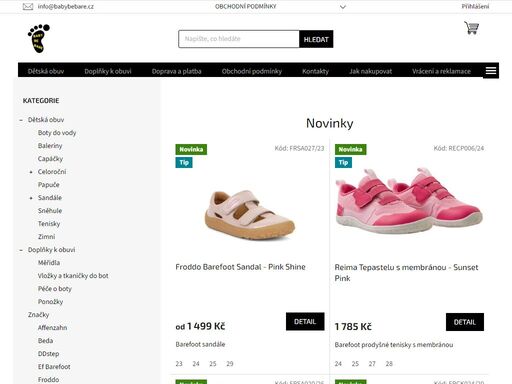Screen dimensions: 512x384
Task: Select the Boty do vody category
Action: point(57,133)
